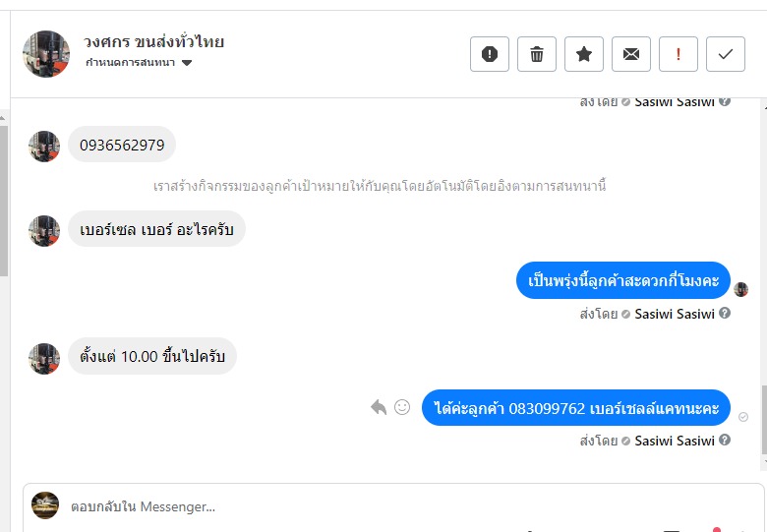React with smiley emoji icon
The image size is (767, 532).
(x=402, y=407)
